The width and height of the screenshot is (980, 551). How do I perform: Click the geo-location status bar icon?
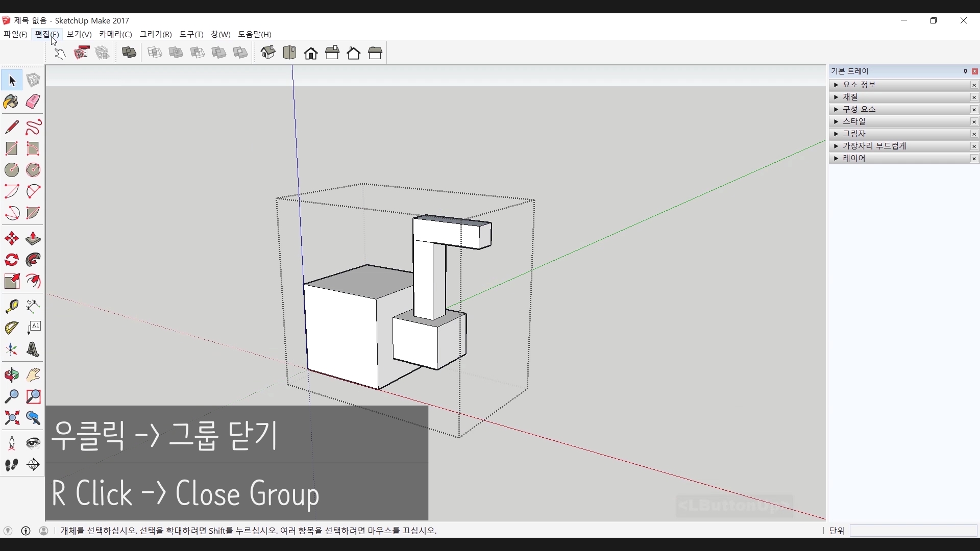pyautogui.click(x=8, y=531)
